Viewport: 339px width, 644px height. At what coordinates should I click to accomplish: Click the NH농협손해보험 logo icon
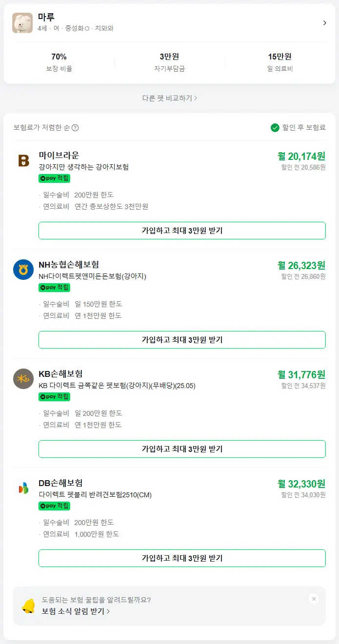click(x=23, y=270)
